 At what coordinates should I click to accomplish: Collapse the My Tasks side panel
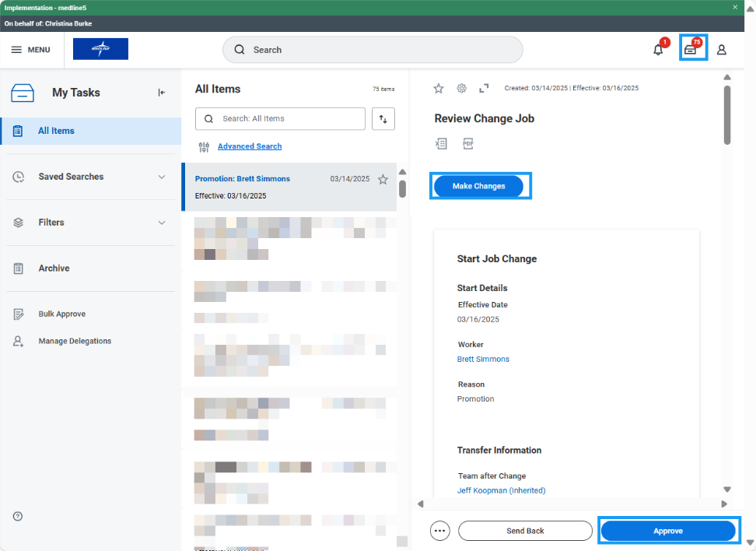click(x=162, y=93)
